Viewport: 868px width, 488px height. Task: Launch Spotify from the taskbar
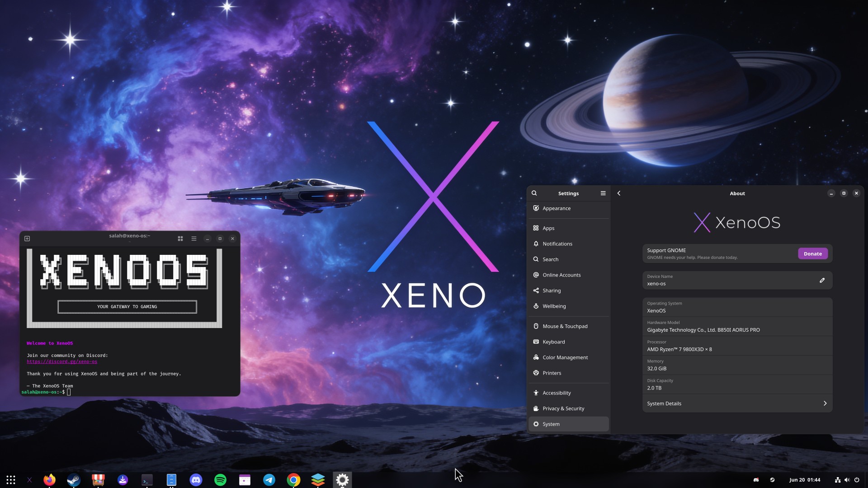click(x=220, y=480)
